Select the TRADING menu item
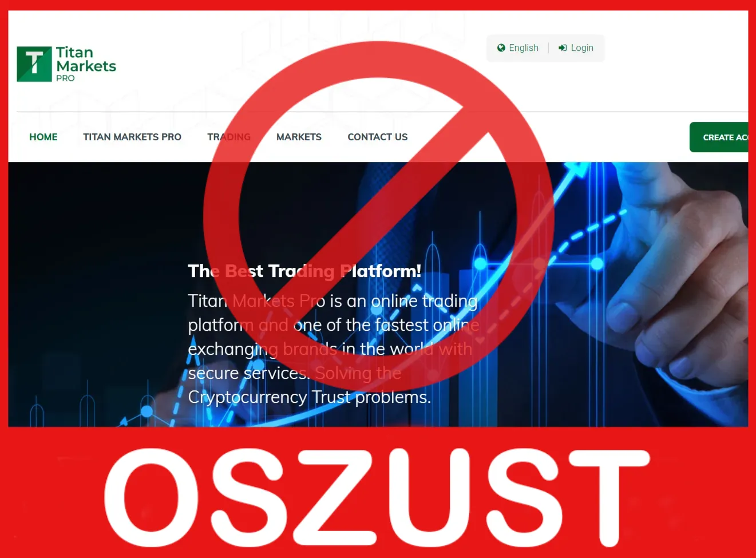 click(x=229, y=137)
